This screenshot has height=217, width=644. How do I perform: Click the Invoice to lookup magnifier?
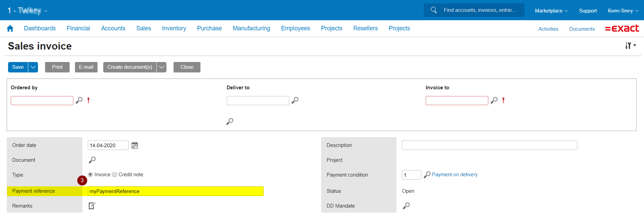click(494, 100)
